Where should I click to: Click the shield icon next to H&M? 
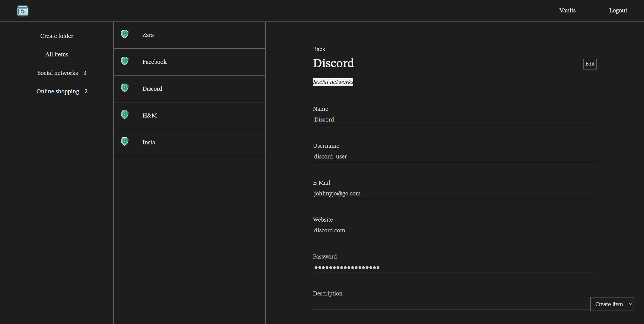(124, 114)
